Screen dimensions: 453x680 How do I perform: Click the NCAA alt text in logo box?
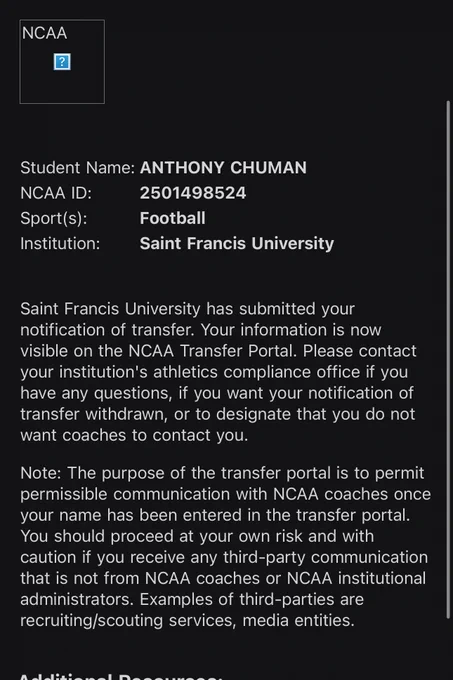point(44,33)
